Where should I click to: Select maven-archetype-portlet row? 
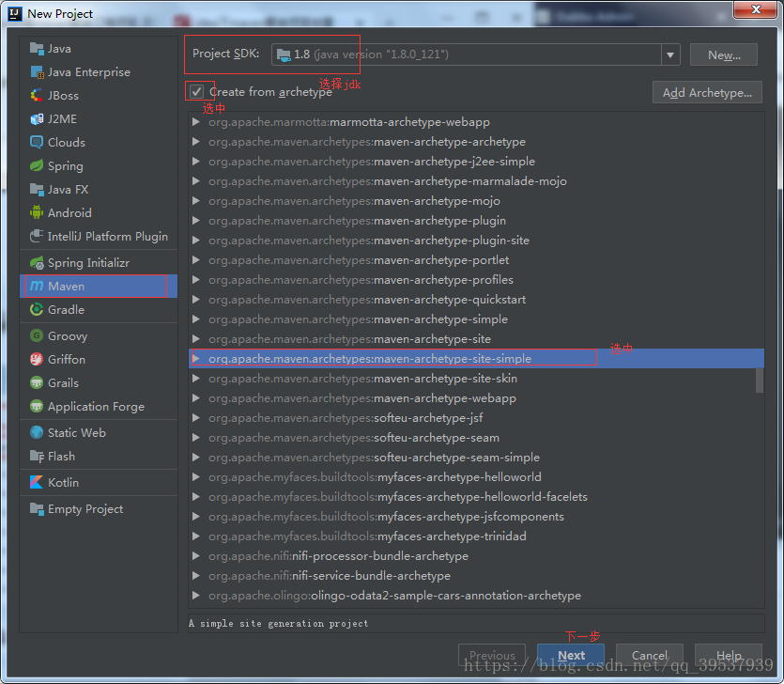[476, 260]
